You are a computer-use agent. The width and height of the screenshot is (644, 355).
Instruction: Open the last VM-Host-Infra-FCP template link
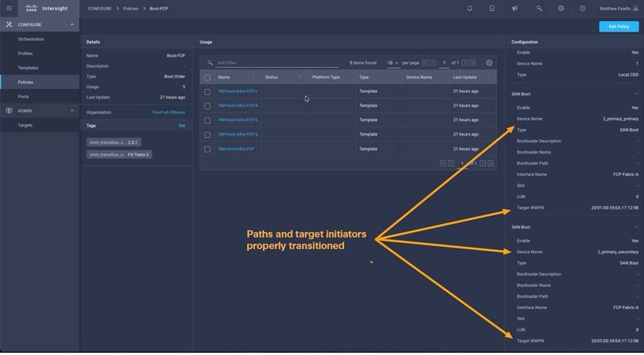[236, 149]
